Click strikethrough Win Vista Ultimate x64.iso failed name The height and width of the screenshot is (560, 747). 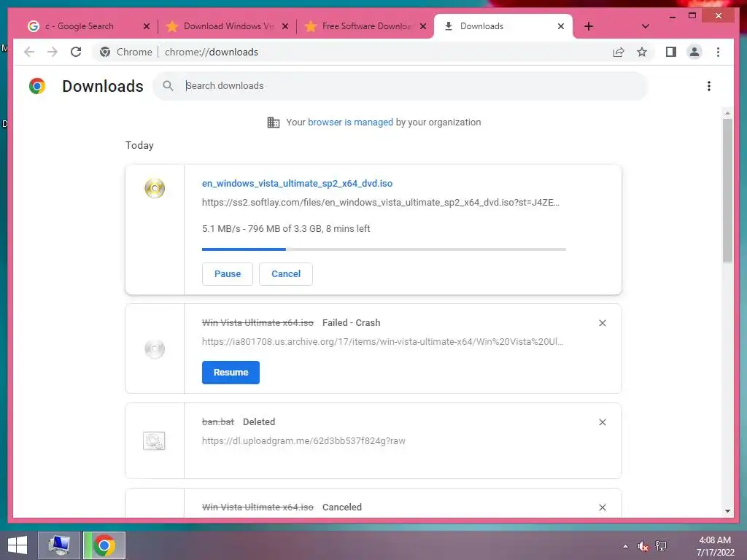258,323
